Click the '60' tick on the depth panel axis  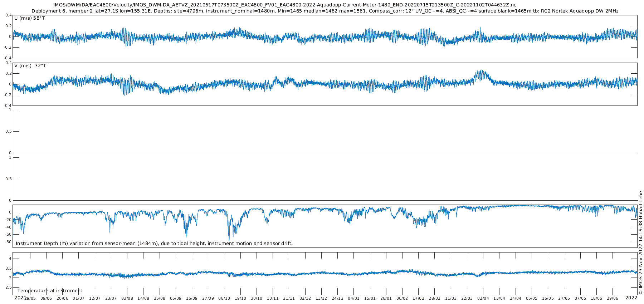(9, 235)
